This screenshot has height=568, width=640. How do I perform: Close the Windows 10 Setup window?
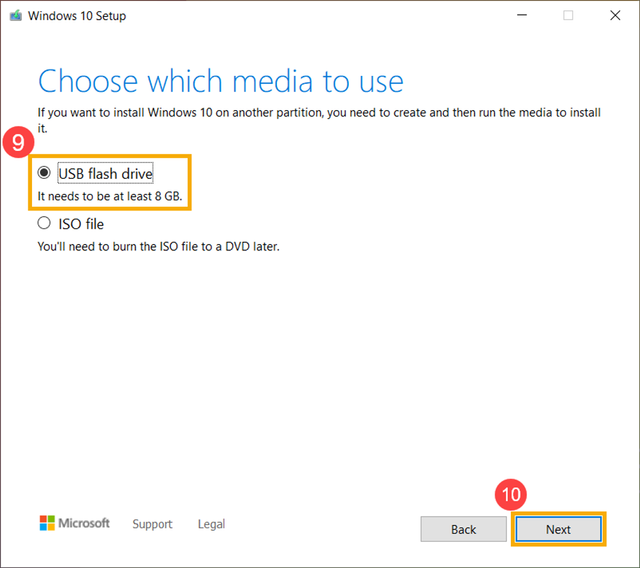click(615, 16)
